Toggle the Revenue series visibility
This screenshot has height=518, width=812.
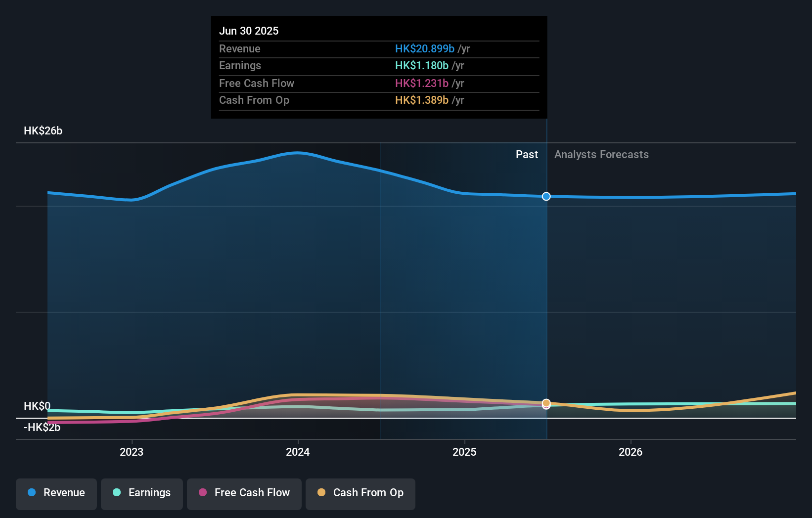point(56,493)
